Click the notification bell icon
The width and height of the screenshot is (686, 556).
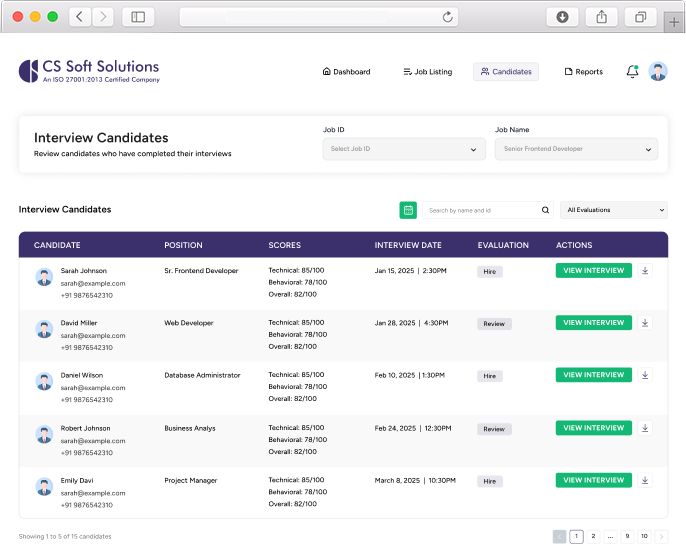[632, 72]
